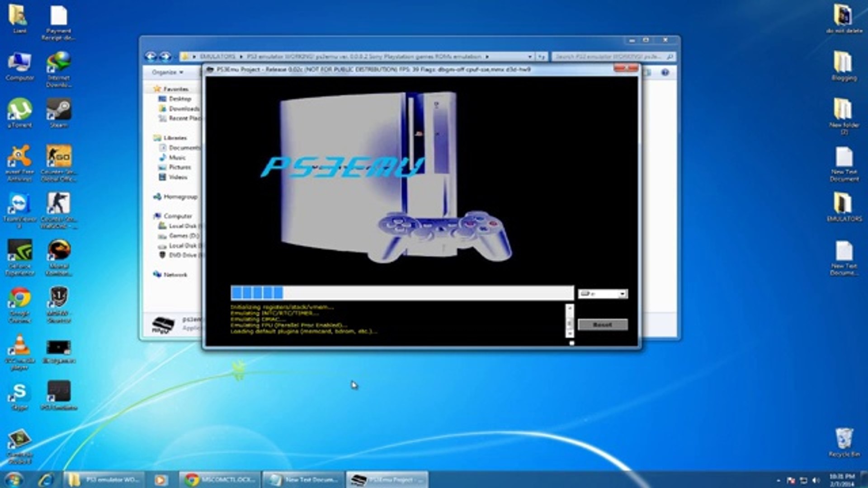Click the PS3Emu loading progress bar
Image resolution: width=868 pixels, height=488 pixels.
[x=401, y=293]
